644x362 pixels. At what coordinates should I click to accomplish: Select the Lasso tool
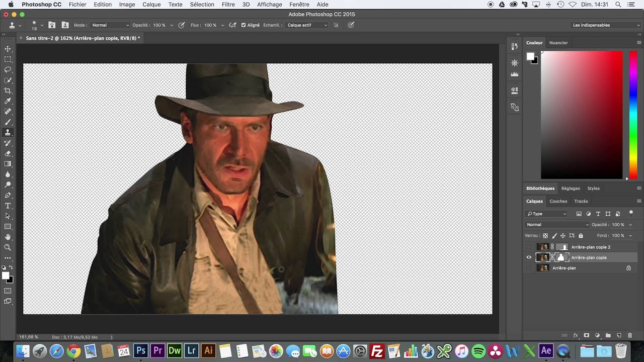8,70
